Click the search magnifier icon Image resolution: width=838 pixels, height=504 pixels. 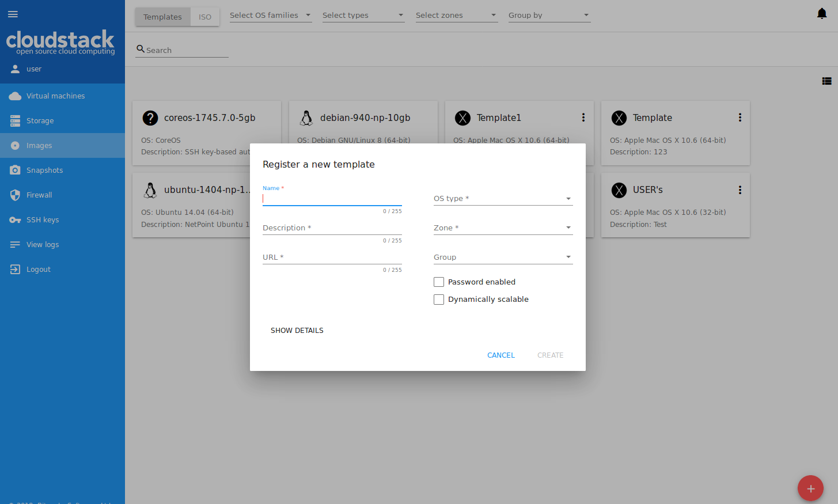click(141, 50)
